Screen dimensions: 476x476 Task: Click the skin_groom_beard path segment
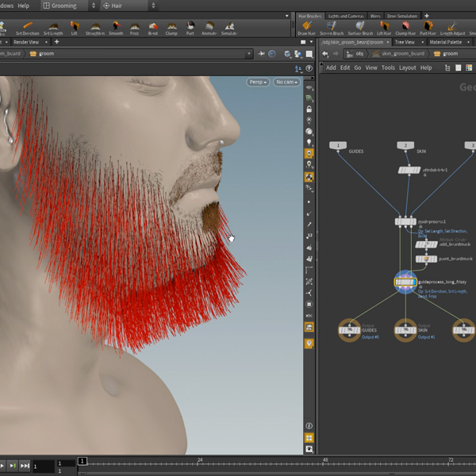pyautogui.click(x=401, y=54)
